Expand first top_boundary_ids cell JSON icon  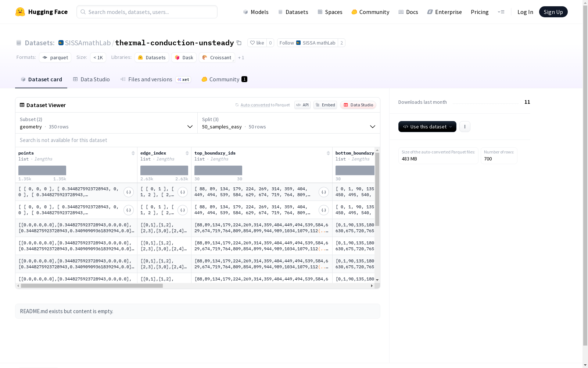coord(324,192)
